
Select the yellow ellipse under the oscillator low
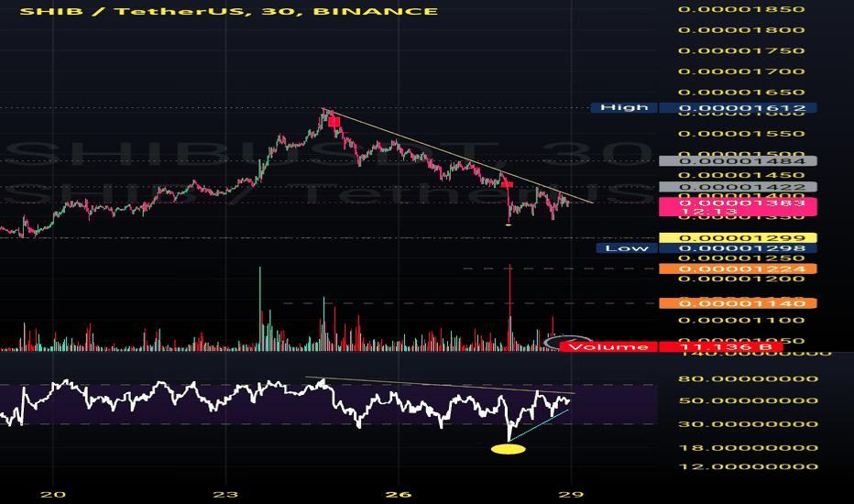(509, 449)
